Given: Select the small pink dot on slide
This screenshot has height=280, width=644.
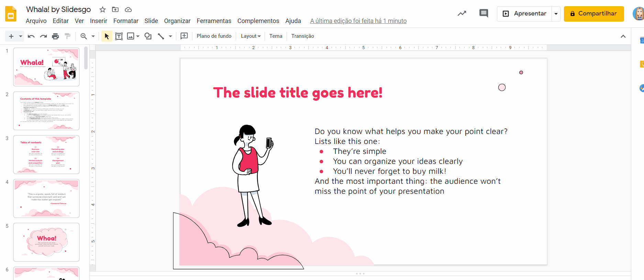Looking at the screenshot, I should point(521,72).
